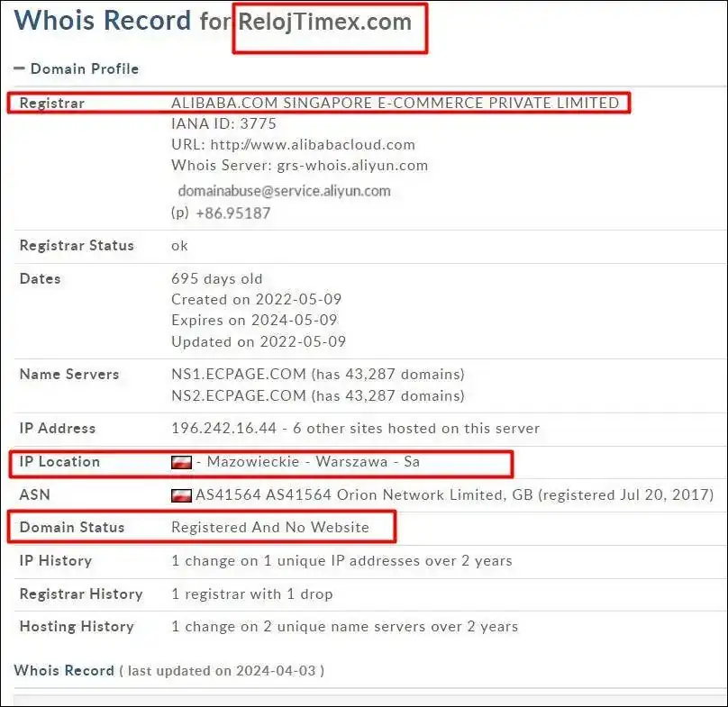Click the Registrar History row label
This screenshot has height=707, width=728.
click(x=81, y=594)
